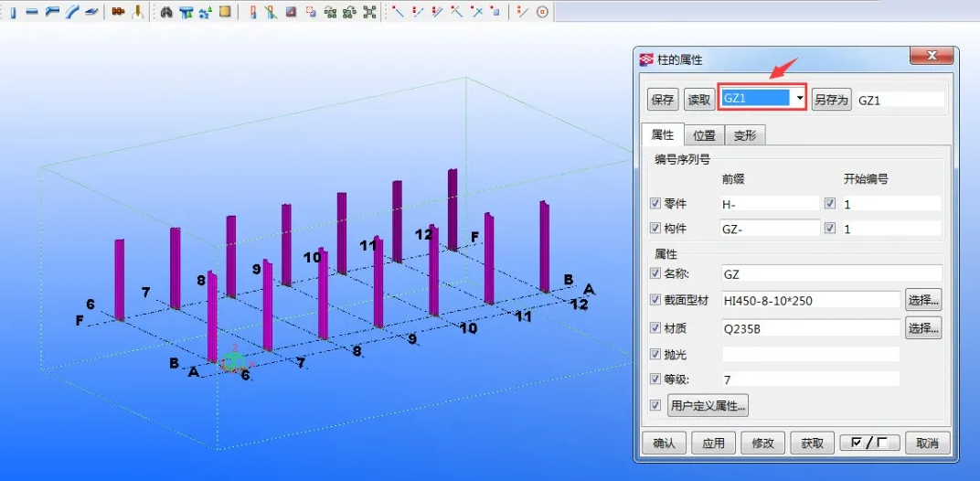Select the steel column tool in toolbar

(x=13, y=12)
